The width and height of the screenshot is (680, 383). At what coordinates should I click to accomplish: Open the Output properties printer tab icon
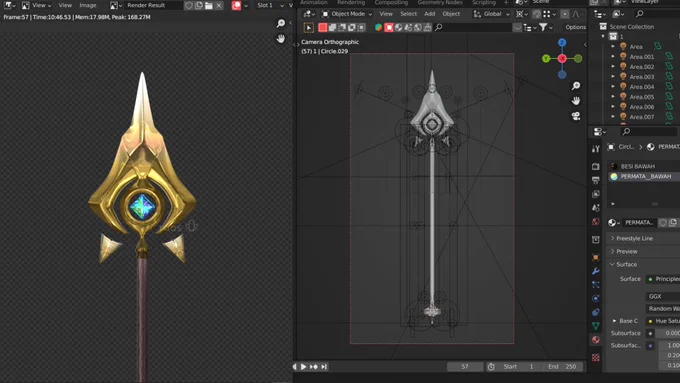(595, 180)
